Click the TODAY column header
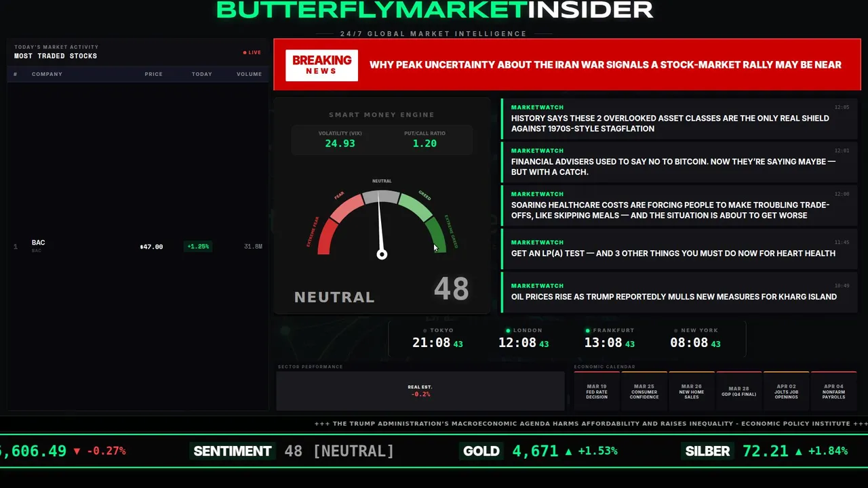This screenshot has width=868, height=488. (x=201, y=74)
